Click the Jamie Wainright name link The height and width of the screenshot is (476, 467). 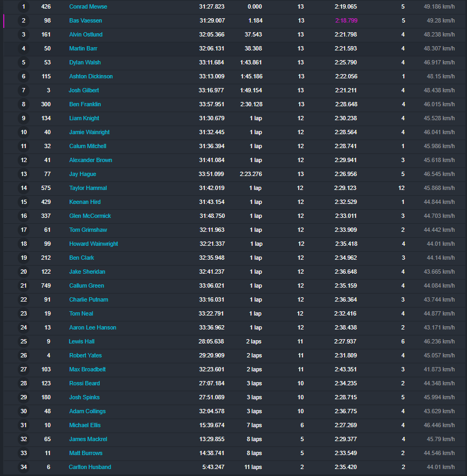89,132
